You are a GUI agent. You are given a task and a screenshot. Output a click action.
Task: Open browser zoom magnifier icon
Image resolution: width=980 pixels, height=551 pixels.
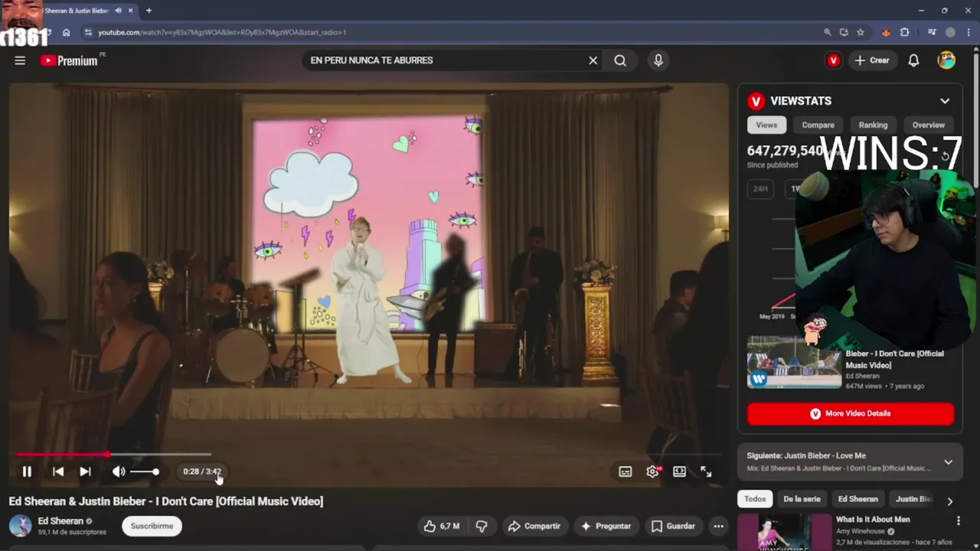(827, 32)
